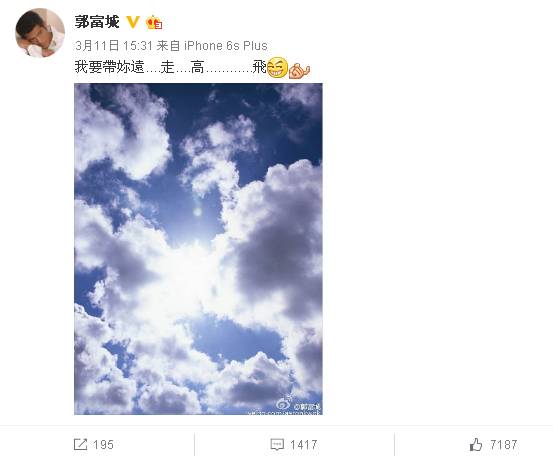Open comments via the speech bubble icon
Viewport: 553px width, 460px height.
pyautogui.click(x=277, y=444)
